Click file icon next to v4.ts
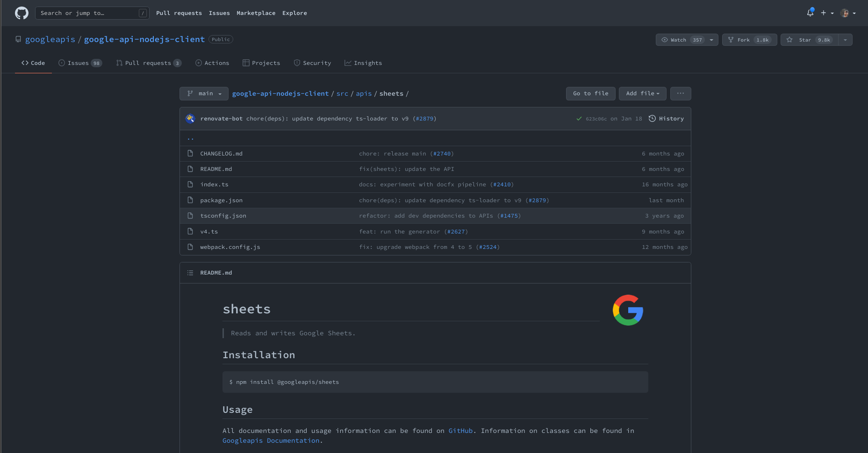The image size is (868, 453). [x=190, y=232]
